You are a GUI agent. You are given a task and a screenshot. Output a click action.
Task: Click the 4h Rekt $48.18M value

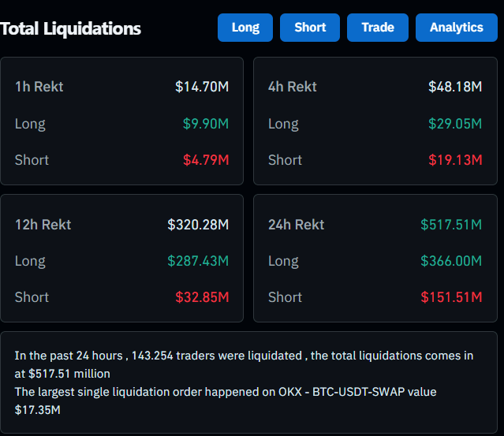[x=455, y=87]
